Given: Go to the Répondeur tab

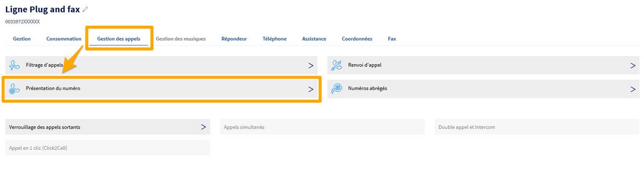Looking at the screenshot, I should (234, 39).
